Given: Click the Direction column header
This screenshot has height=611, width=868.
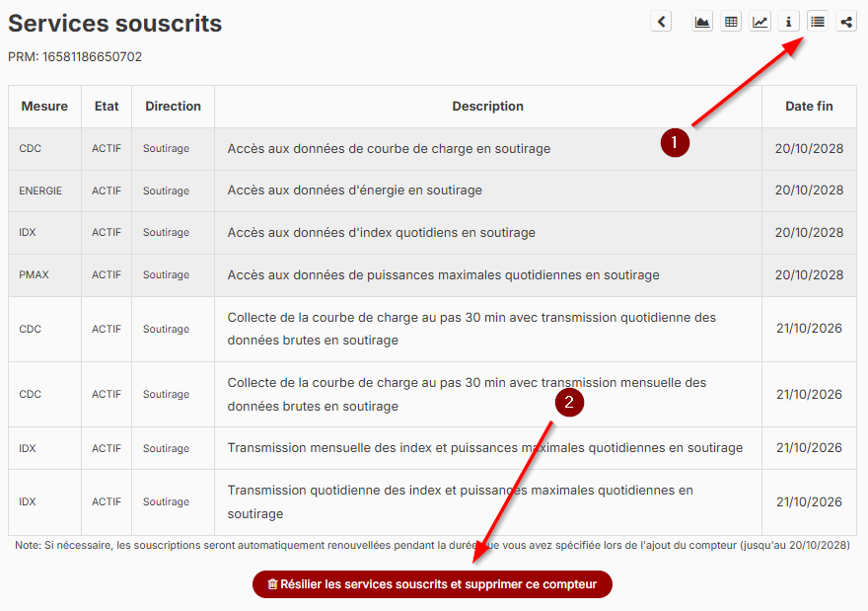Looking at the screenshot, I should [x=173, y=107].
